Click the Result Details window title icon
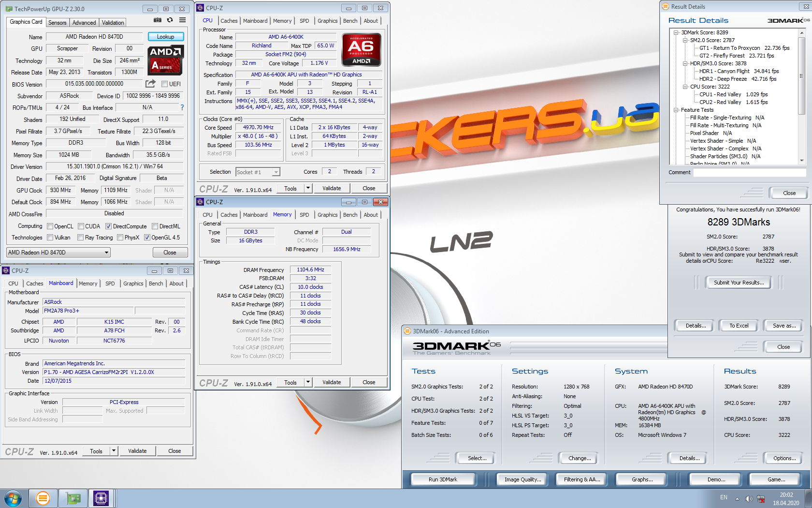Viewport: 812px width, 508px height. pyautogui.click(x=666, y=7)
